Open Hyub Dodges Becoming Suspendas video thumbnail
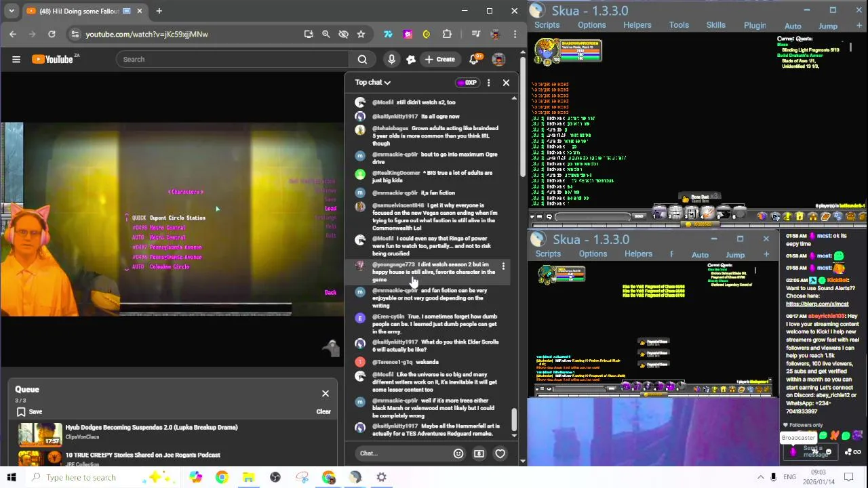Image resolution: width=868 pixels, height=488 pixels. pyautogui.click(x=40, y=434)
